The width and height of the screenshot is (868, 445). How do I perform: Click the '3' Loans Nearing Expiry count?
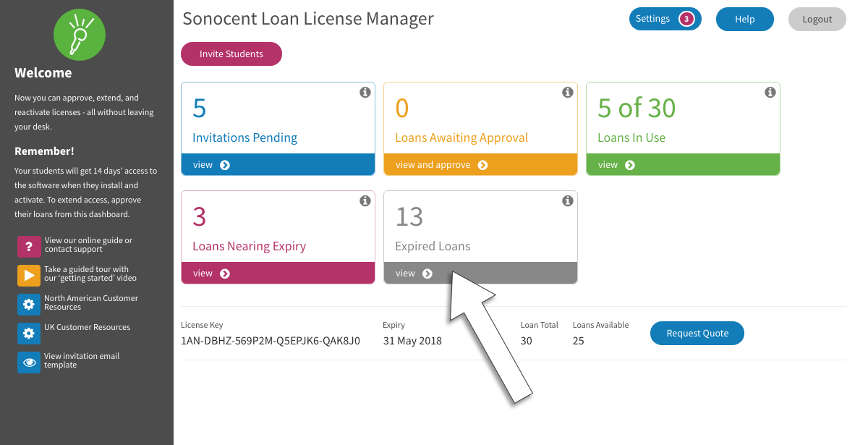coord(200,216)
